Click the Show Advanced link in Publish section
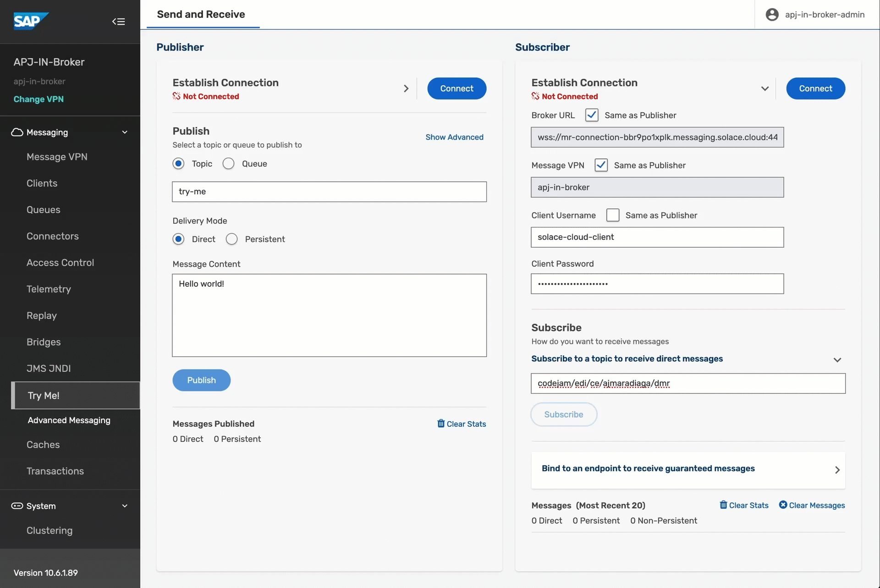 pos(455,136)
